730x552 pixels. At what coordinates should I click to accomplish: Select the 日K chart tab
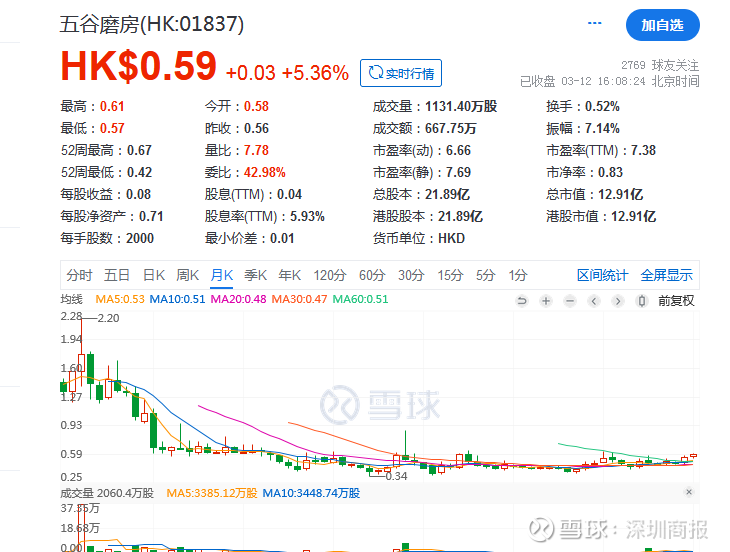pos(154,275)
